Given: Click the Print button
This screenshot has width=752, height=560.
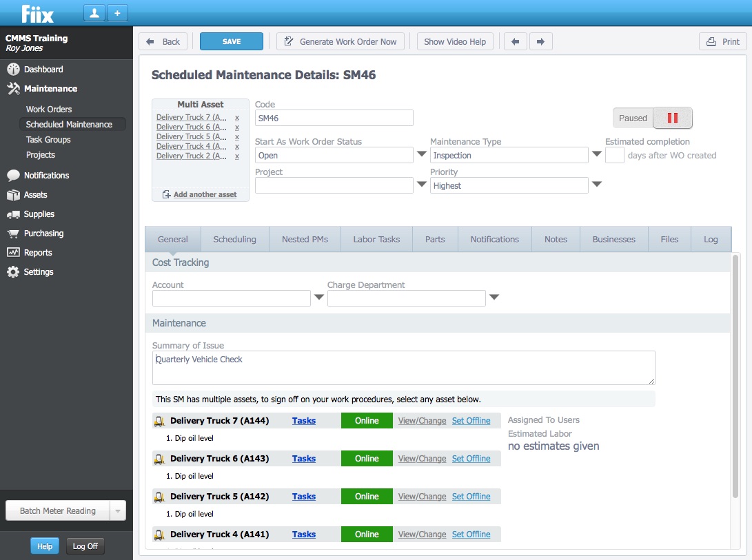Looking at the screenshot, I should tap(723, 42).
